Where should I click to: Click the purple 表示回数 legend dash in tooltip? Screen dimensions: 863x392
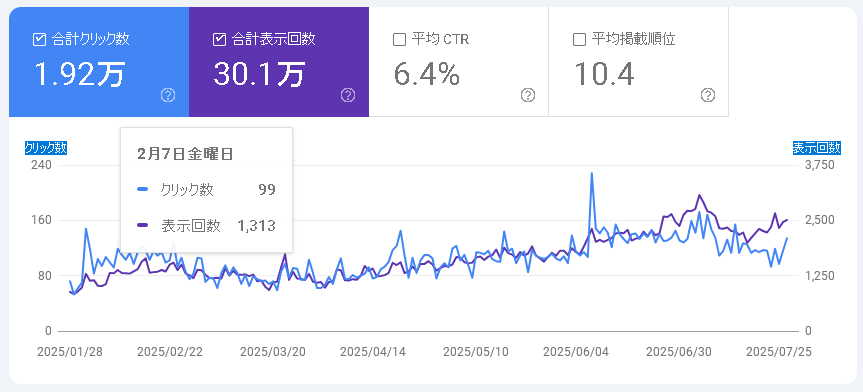point(143,225)
